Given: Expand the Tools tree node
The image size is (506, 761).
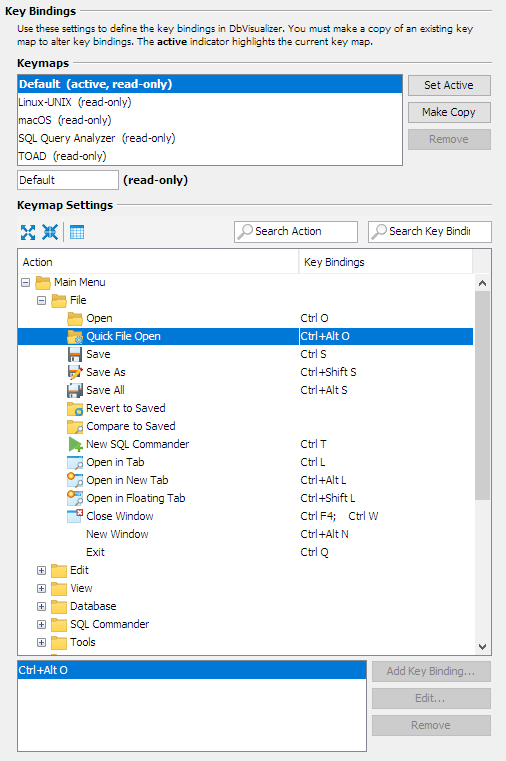Looking at the screenshot, I should 42,642.
